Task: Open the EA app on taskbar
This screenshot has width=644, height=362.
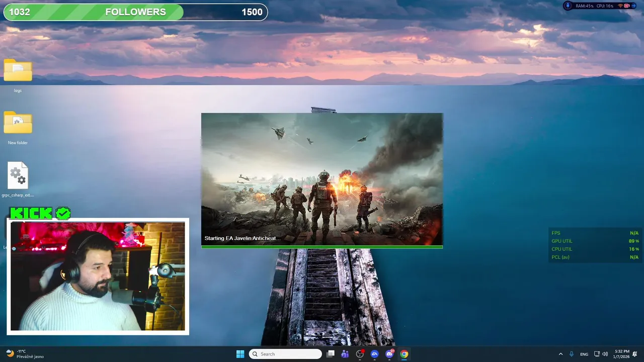Action: click(374, 354)
